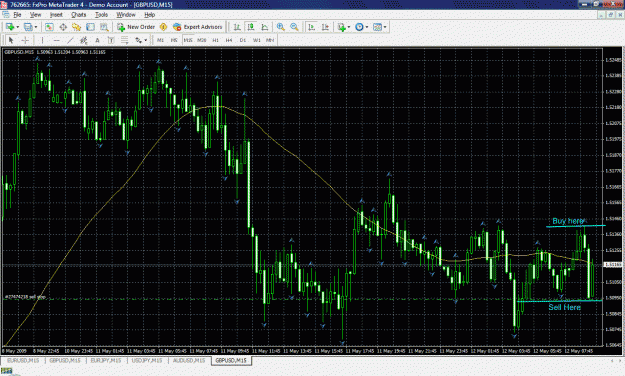625x376 pixels.
Task: Select the horizontal line drawing tool
Action: tap(56, 40)
